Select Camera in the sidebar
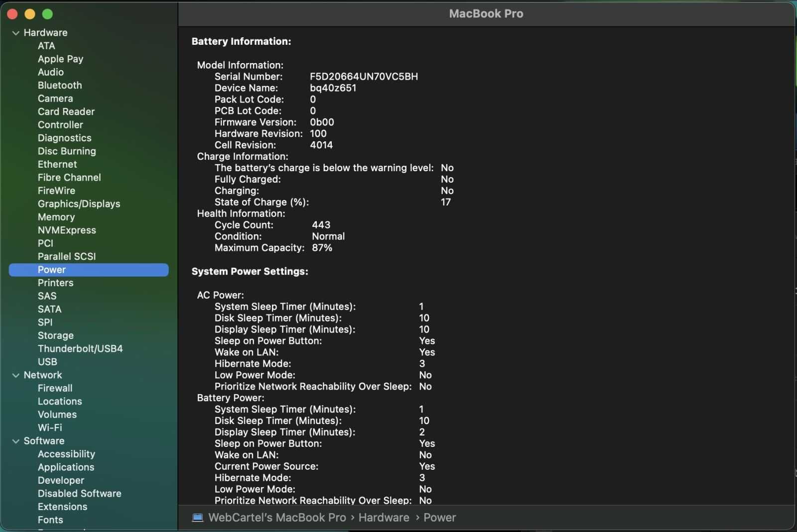797x532 pixels. point(55,99)
